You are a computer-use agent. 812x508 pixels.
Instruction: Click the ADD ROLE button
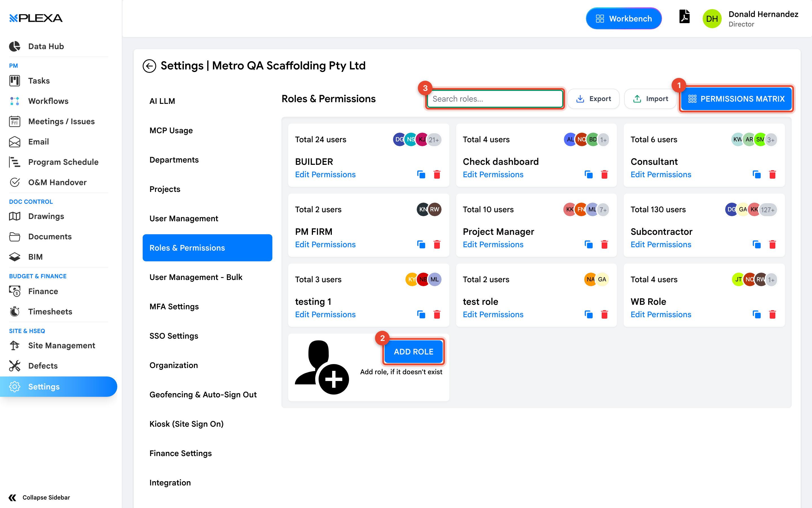pos(413,352)
